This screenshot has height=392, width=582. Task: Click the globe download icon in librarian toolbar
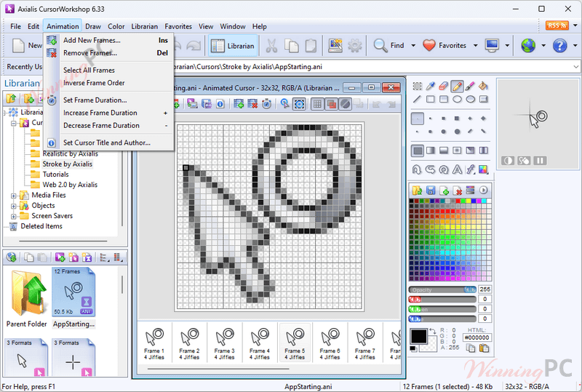point(12,257)
